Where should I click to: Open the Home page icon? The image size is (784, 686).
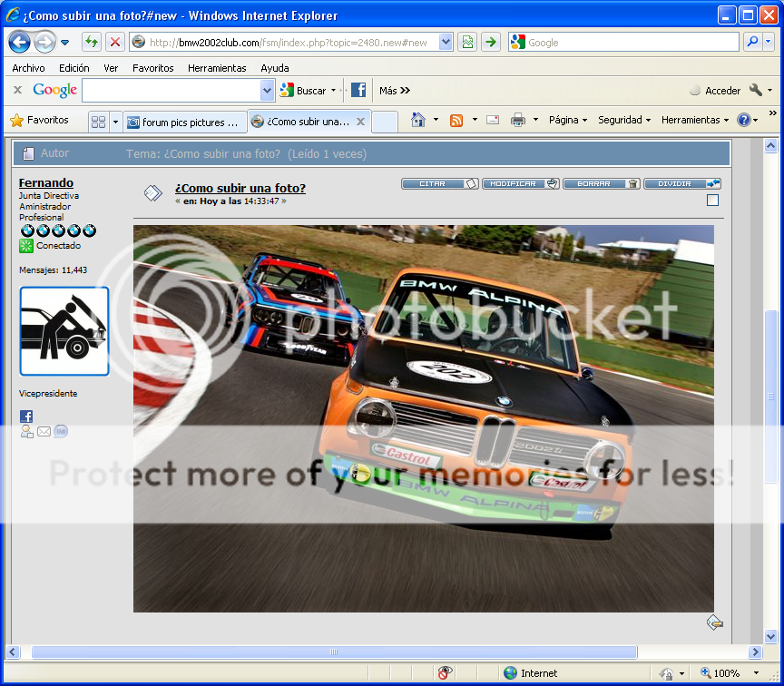click(x=418, y=120)
